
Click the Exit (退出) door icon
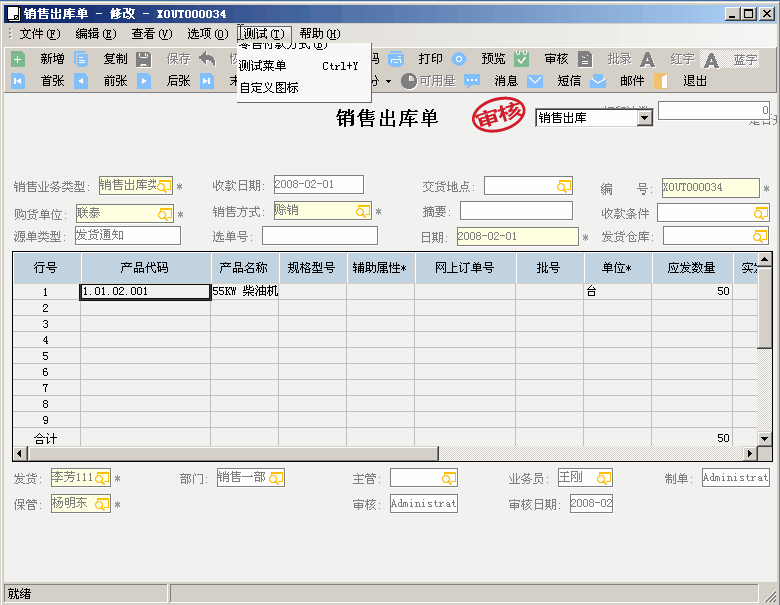tap(661, 81)
